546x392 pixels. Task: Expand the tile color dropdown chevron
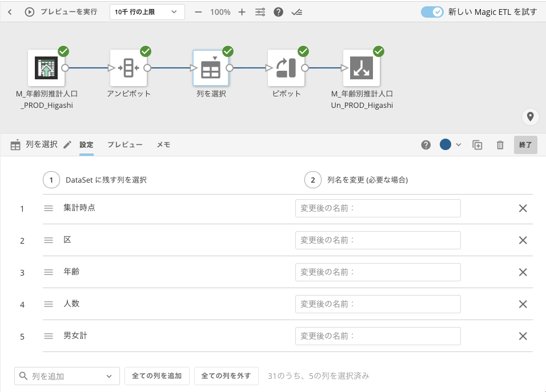(459, 145)
